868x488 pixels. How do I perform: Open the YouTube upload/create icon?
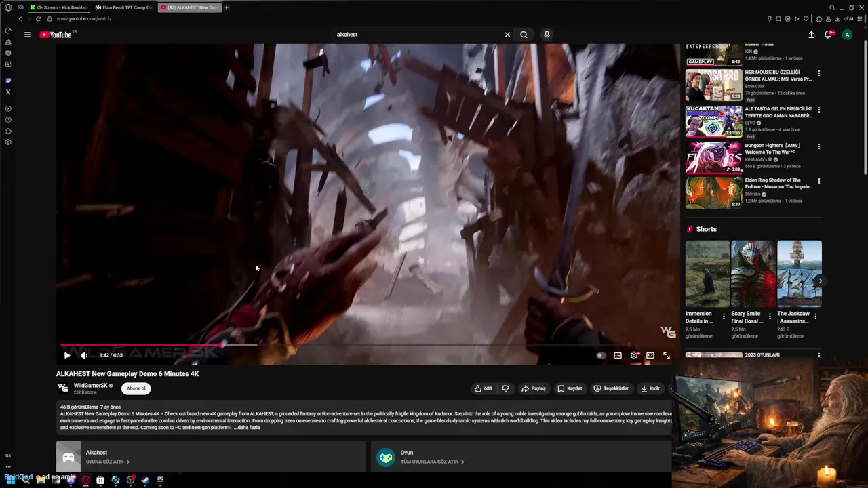coord(811,35)
